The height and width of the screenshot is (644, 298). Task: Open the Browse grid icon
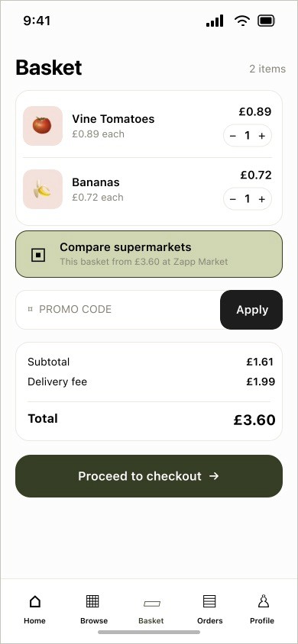92,601
